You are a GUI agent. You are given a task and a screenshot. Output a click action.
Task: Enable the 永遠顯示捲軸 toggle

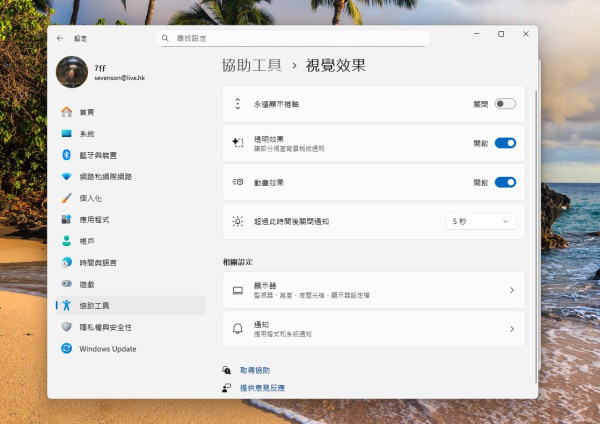pyautogui.click(x=505, y=104)
